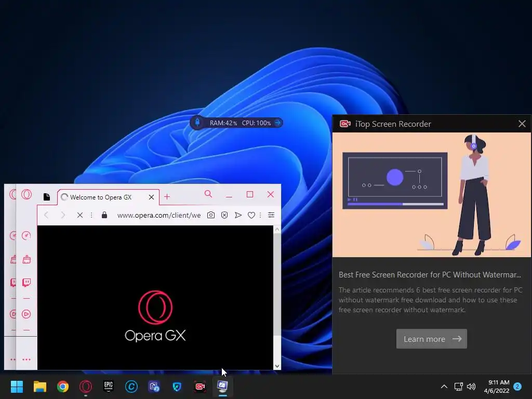Click the rocket boost icon on RAM widget
This screenshot has height=399, width=532.
(x=197, y=123)
